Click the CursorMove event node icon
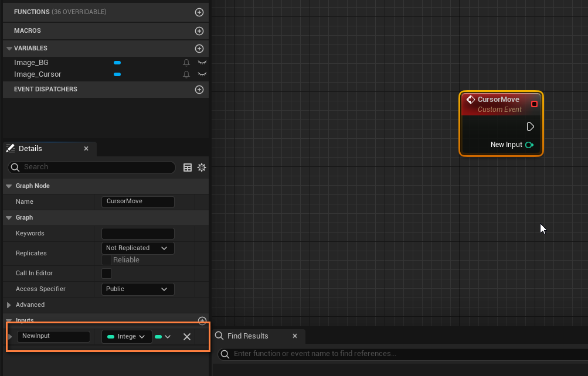588x376 pixels. tap(470, 100)
